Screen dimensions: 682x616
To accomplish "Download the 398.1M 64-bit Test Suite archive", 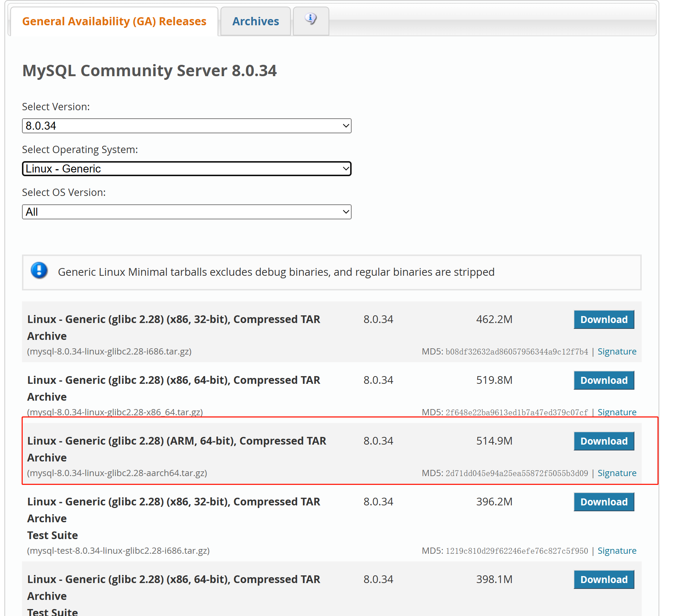I will point(604,579).
